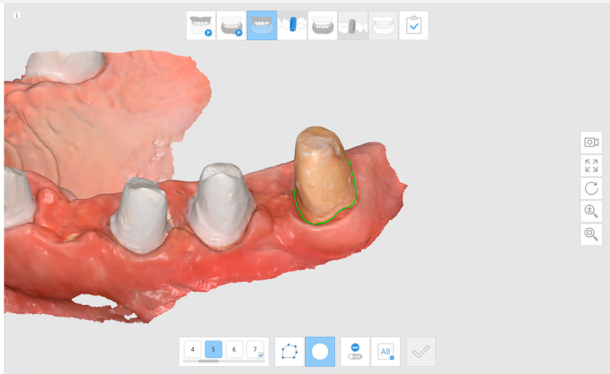Click the clear All selection button
610x374 pixels.
tap(385, 351)
